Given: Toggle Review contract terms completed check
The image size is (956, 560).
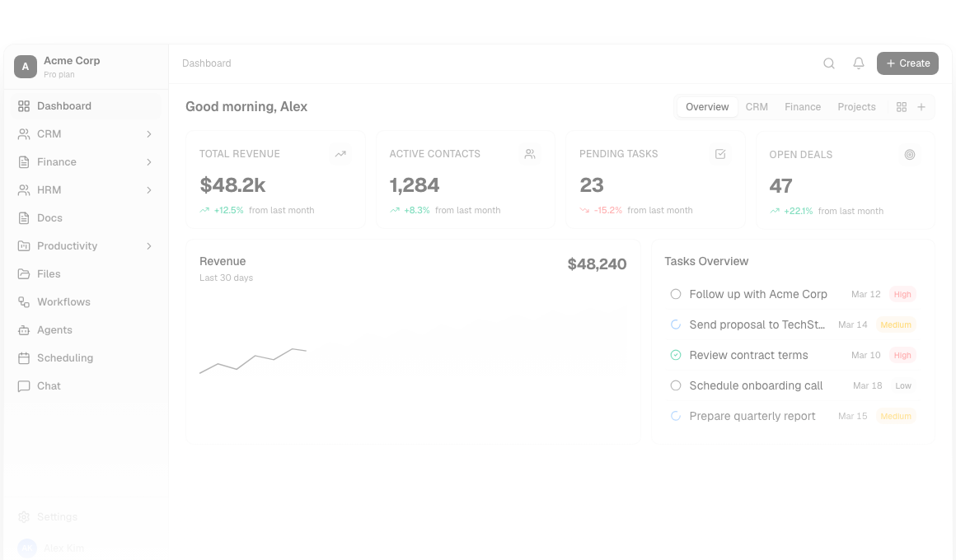Looking at the screenshot, I should 676,355.
